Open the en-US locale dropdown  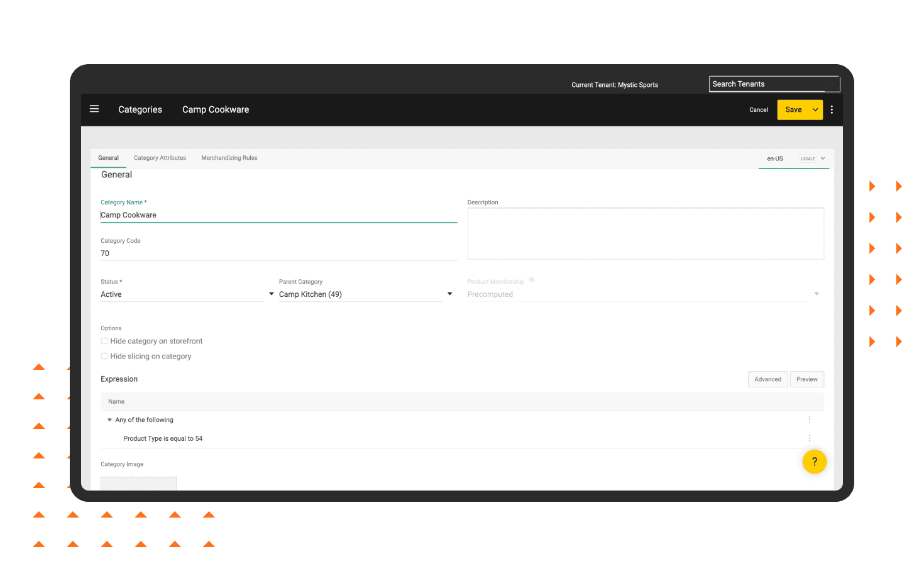(x=794, y=158)
